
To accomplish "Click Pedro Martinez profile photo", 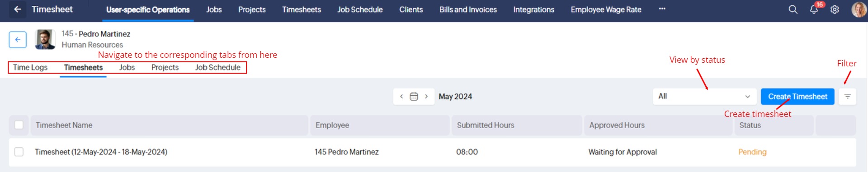I will pos(45,39).
